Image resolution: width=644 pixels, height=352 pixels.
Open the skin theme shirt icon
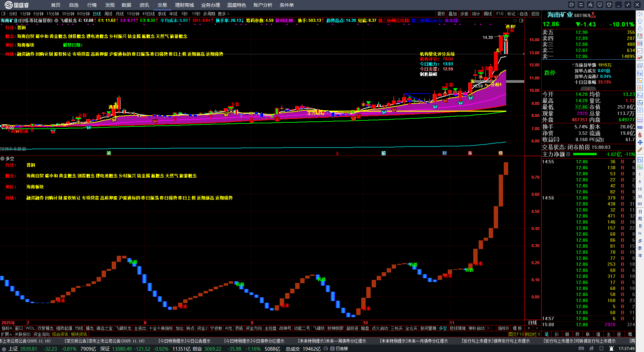coord(609,5)
